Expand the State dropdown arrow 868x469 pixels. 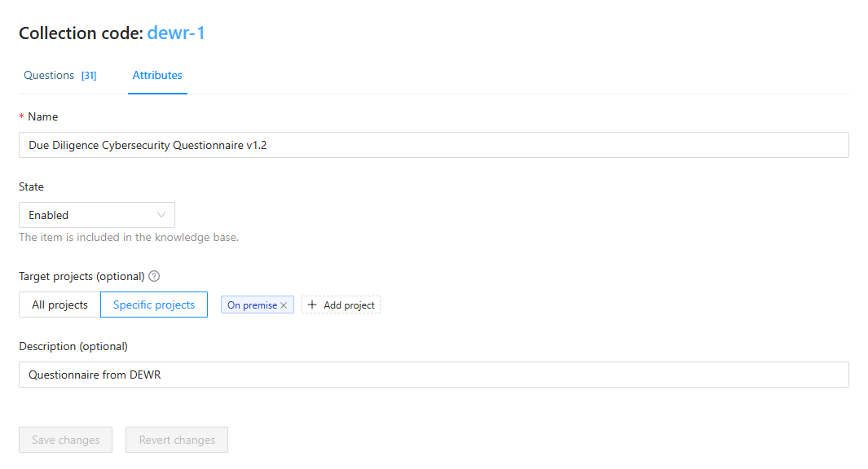[x=161, y=215]
